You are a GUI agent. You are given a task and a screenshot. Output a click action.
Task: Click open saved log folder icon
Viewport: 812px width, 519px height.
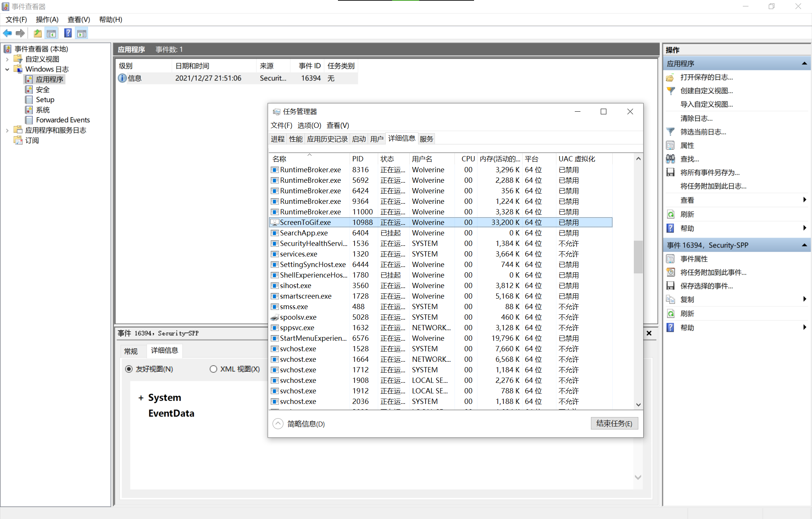(670, 77)
